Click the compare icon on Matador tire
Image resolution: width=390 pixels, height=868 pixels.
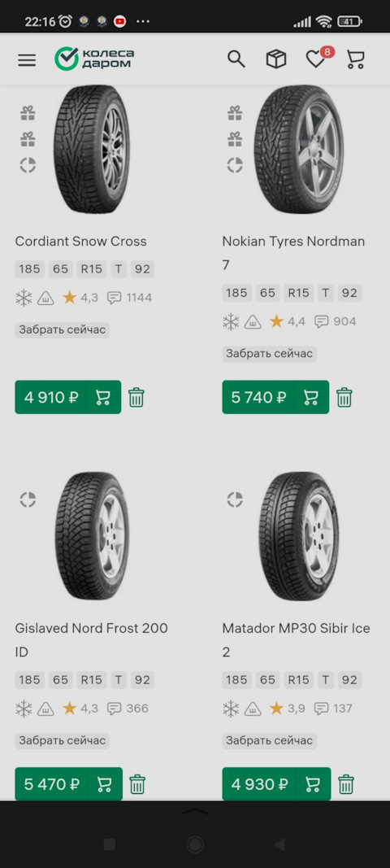[x=235, y=499]
